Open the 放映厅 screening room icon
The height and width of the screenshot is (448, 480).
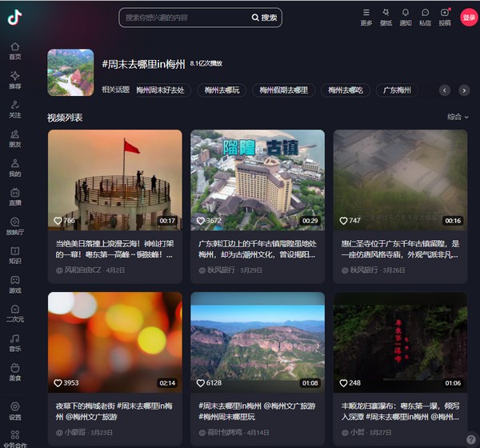pyautogui.click(x=14, y=226)
